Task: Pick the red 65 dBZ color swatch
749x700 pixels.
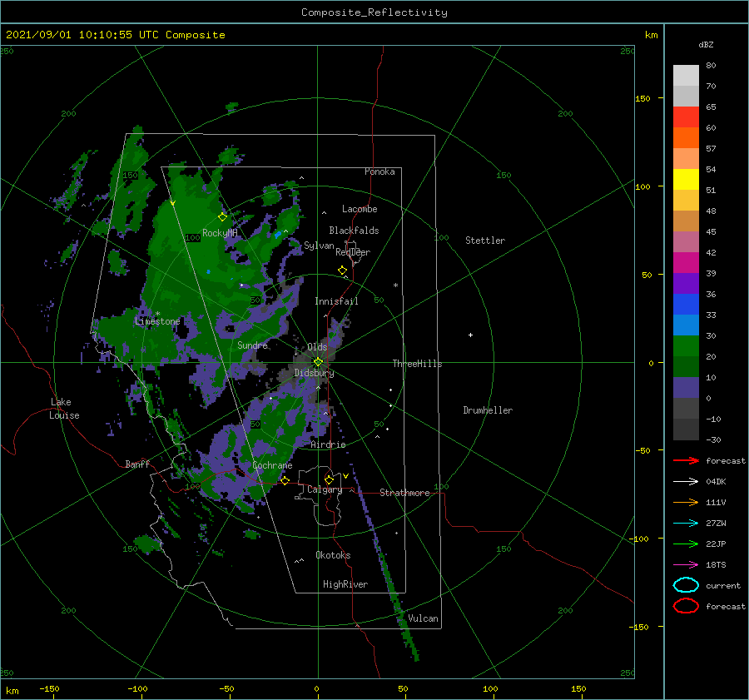Action: pos(686,117)
